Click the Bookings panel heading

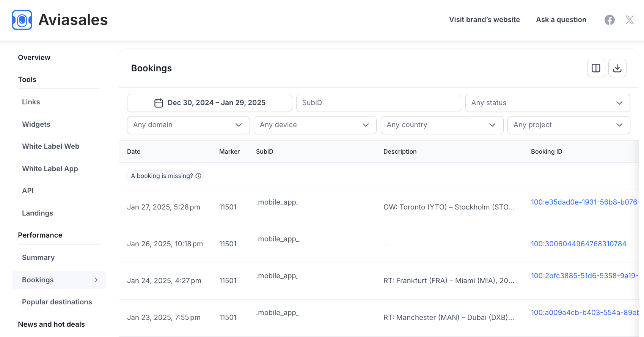tap(151, 68)
